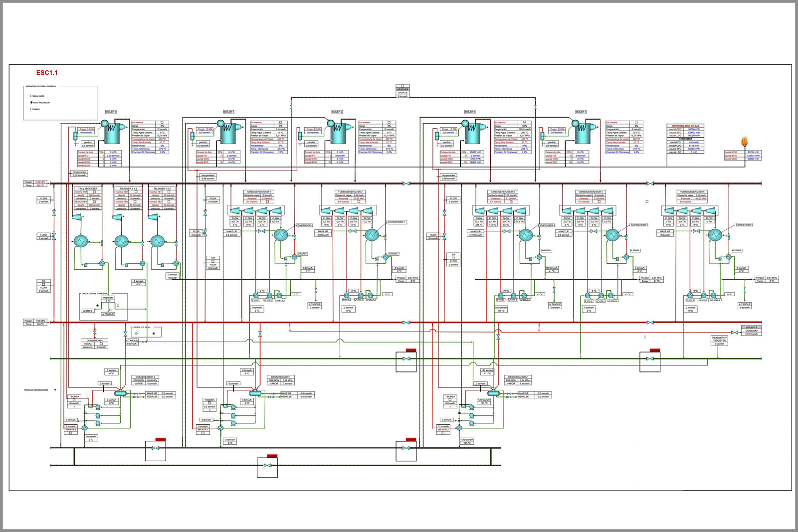Click the Boiler 4 Purga percentage field

click(562, 129)
